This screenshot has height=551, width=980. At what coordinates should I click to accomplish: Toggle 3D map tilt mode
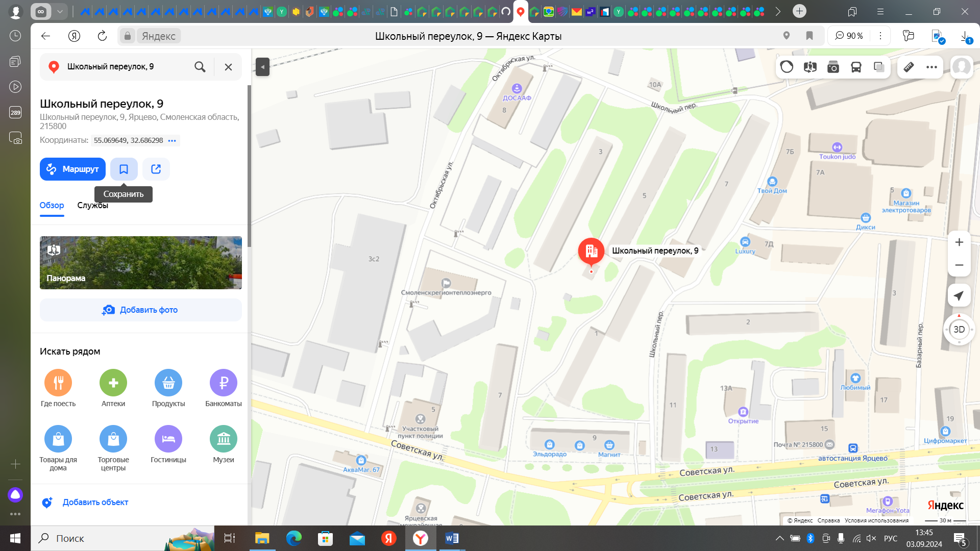(959, 330)
